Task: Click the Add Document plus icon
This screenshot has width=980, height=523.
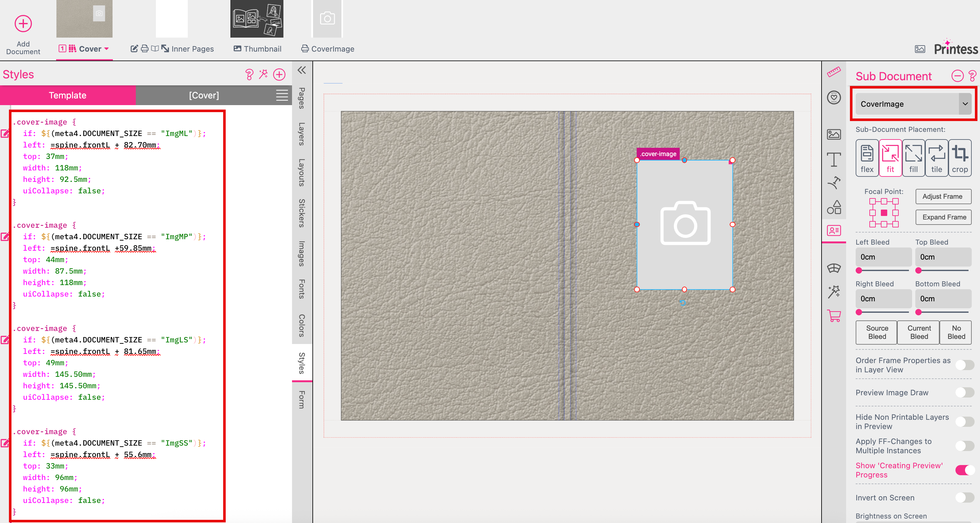Action: (x=23, y=24)
